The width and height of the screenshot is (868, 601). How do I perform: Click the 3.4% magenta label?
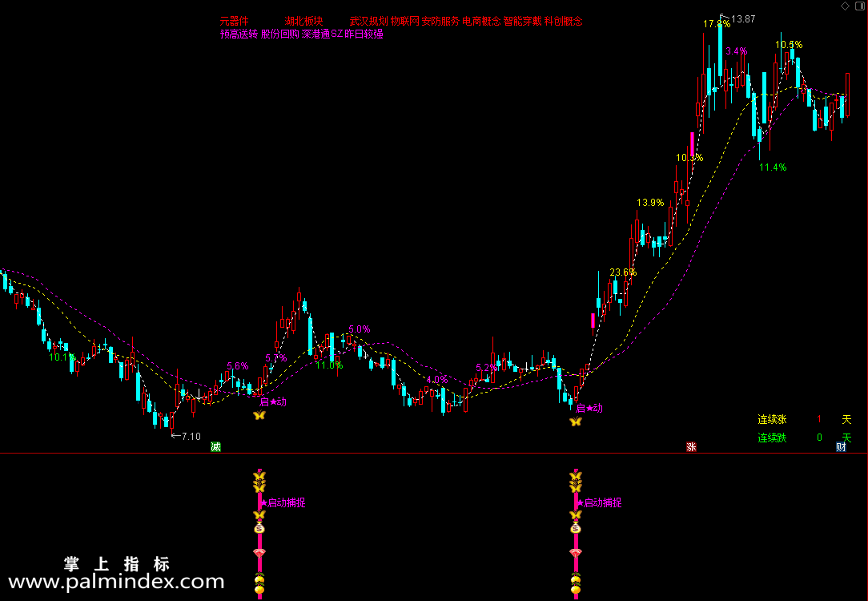737,51
